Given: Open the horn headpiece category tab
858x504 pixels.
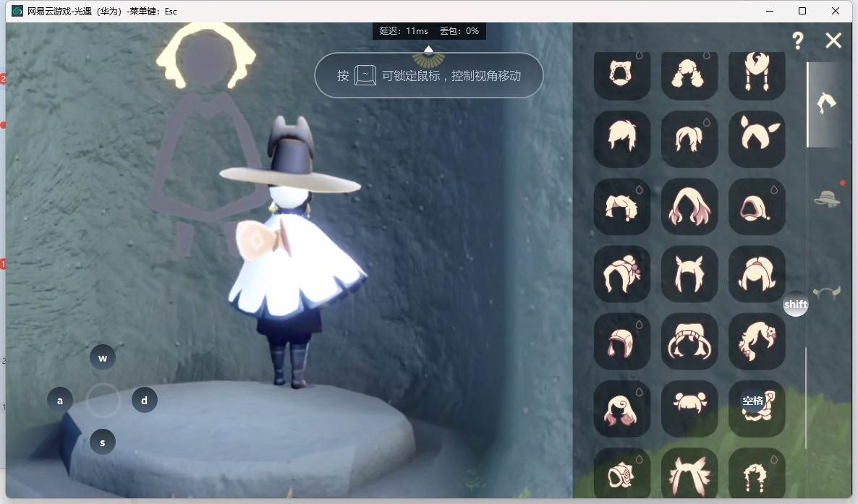Looking at the screenshot, I should pos(826,293).
